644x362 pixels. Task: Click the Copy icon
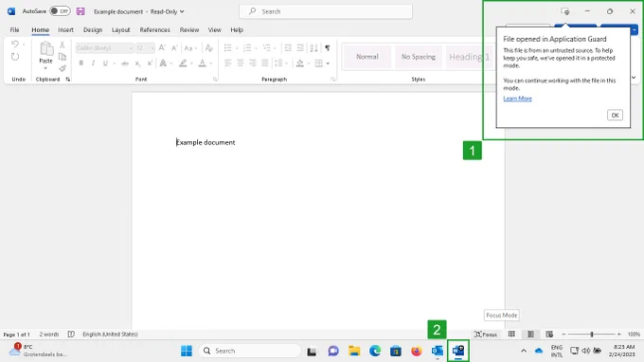(63, 57)
